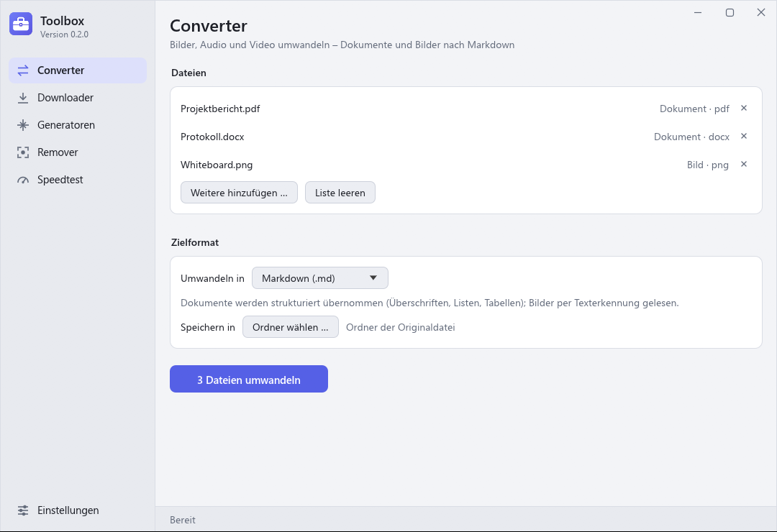
Task: Open the Converter section
Action: (78, 70)
